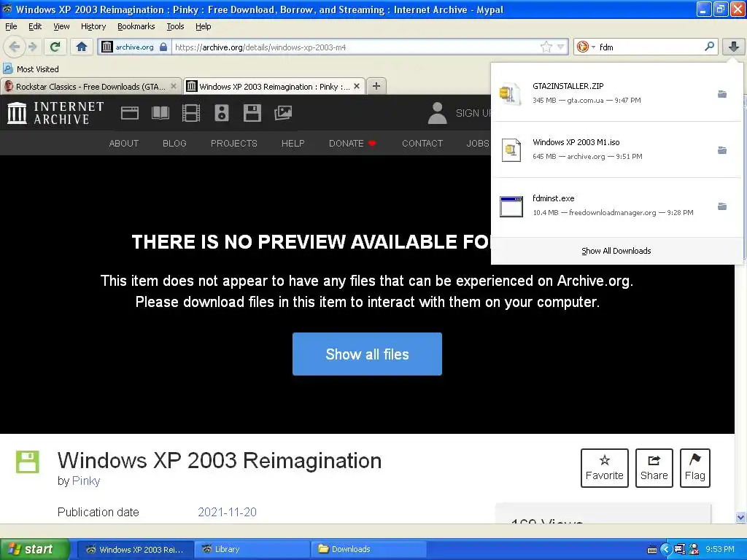Screen dimensions: 747x560
Task: Reload the current page
Action: [55, 47]
